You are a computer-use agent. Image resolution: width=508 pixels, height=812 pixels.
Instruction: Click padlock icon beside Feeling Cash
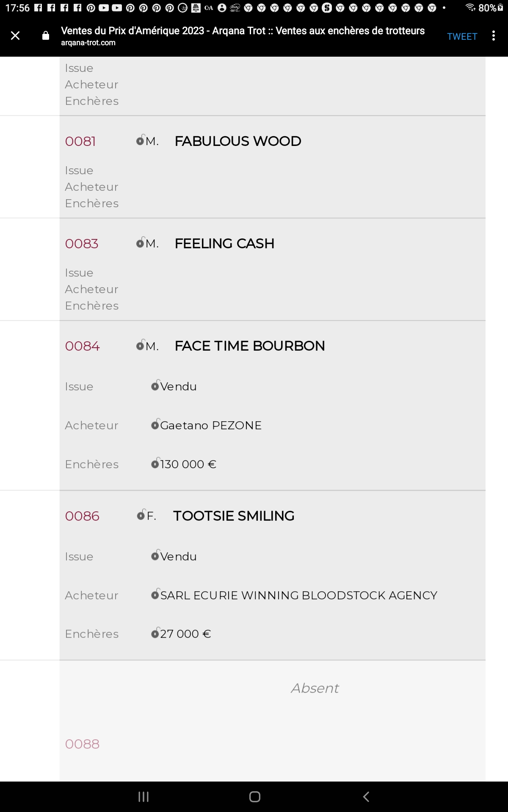[x=141, y=242]
